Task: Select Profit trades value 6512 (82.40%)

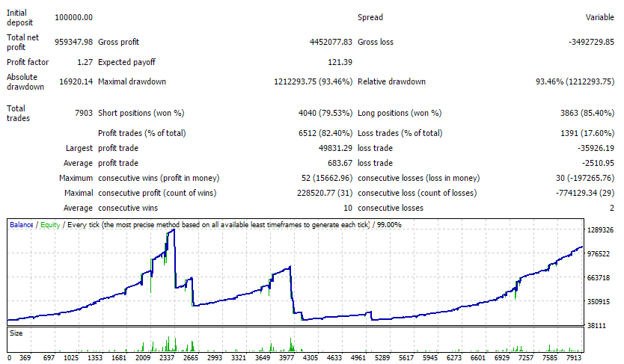Action: click(325, 133)
